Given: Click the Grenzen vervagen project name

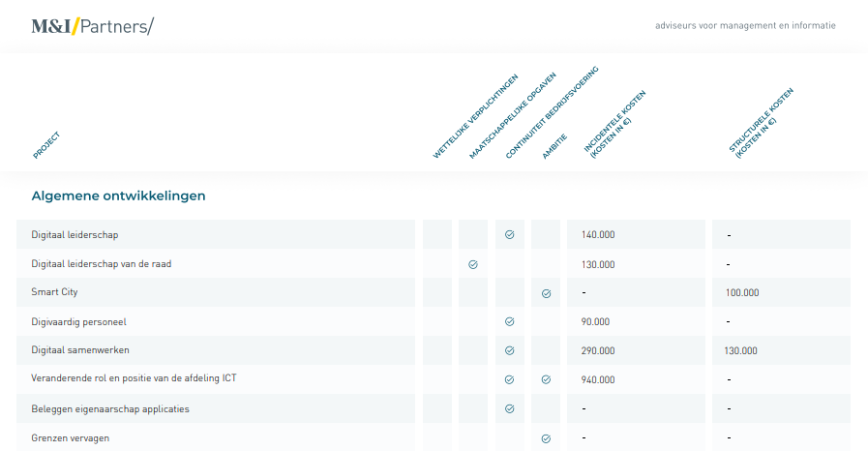Looking at the screenshot, I should pos(70,437).
